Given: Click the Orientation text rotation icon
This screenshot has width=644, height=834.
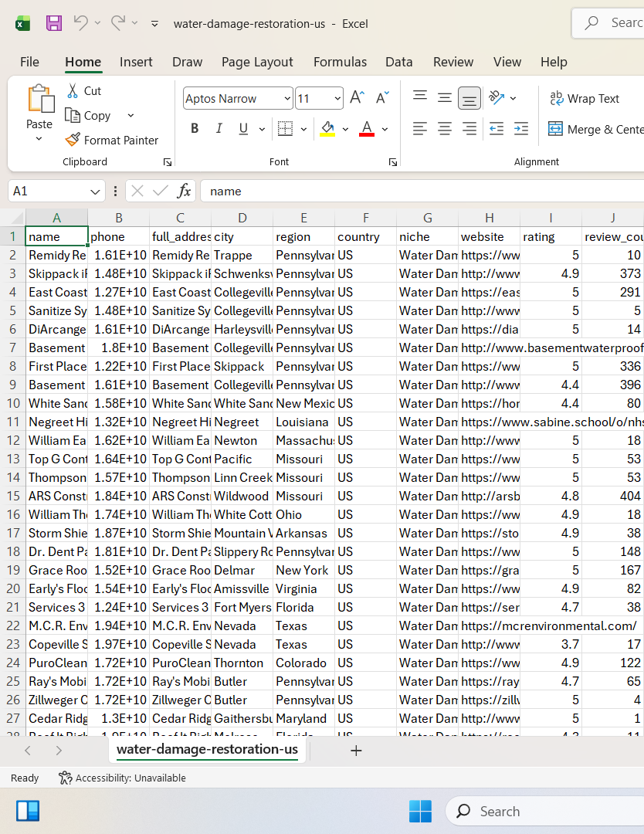Looking at the screenshot, I should pyautogui.click(x=497, y=97).
